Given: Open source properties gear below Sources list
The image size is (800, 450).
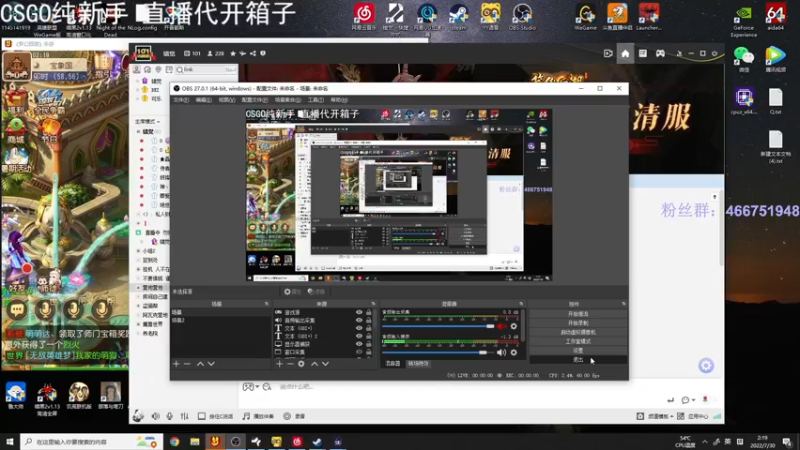Looking at the screenshot, I should coord(301,364).
